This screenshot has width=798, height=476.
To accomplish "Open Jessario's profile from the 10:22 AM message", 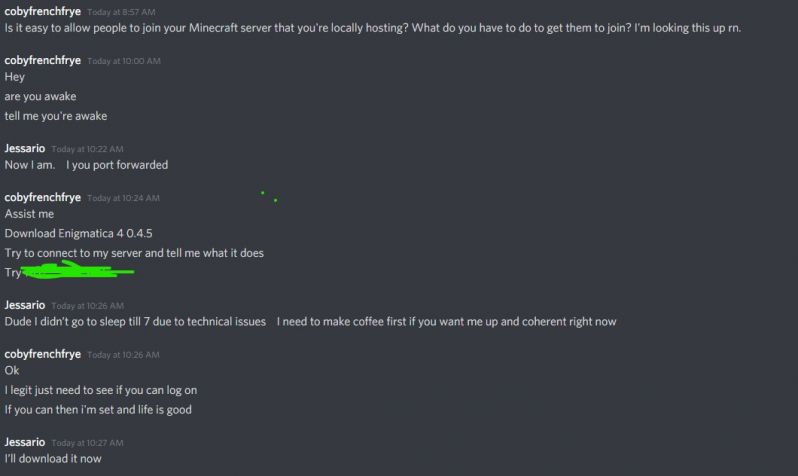I will point(25,148).
